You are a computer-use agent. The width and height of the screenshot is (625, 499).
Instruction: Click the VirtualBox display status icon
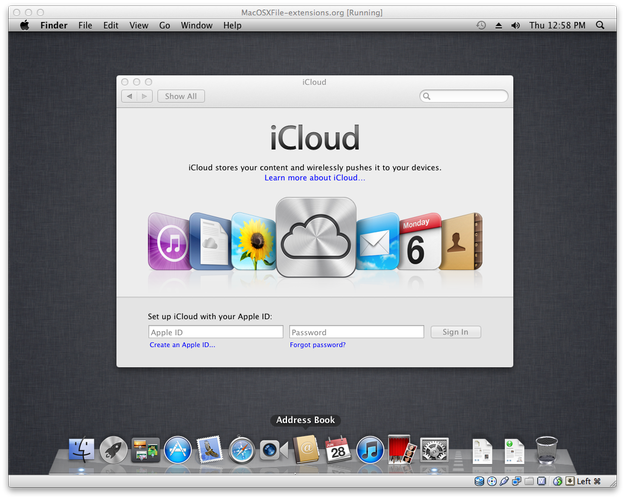click(x=541, y=481)
